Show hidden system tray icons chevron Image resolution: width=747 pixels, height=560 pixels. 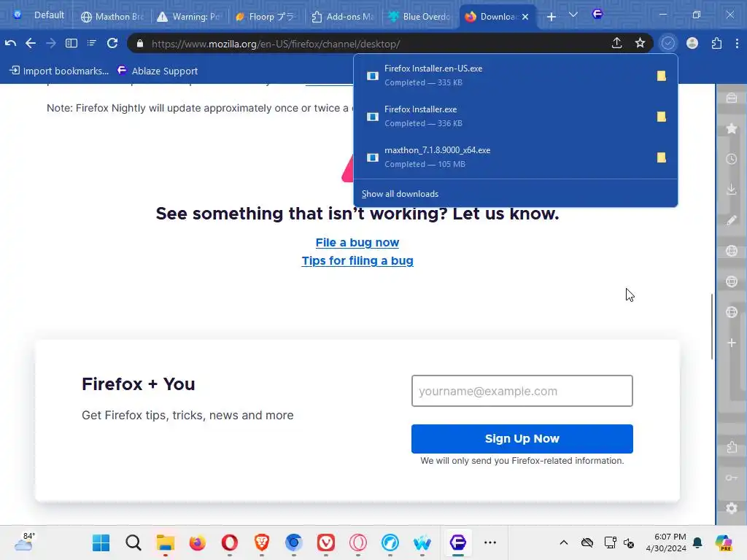(564, 542)
